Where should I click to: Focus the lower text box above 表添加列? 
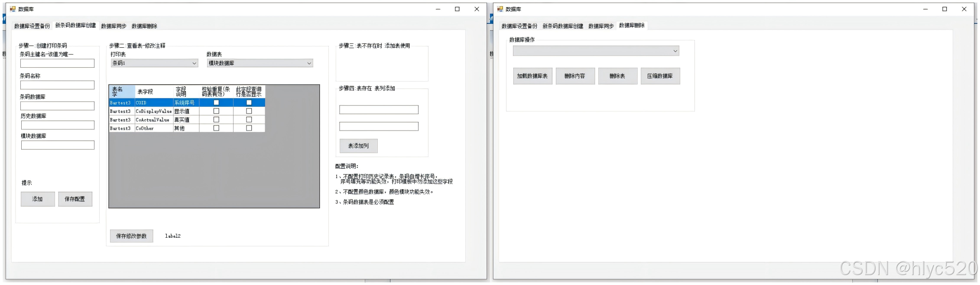[x=379, y=126]
